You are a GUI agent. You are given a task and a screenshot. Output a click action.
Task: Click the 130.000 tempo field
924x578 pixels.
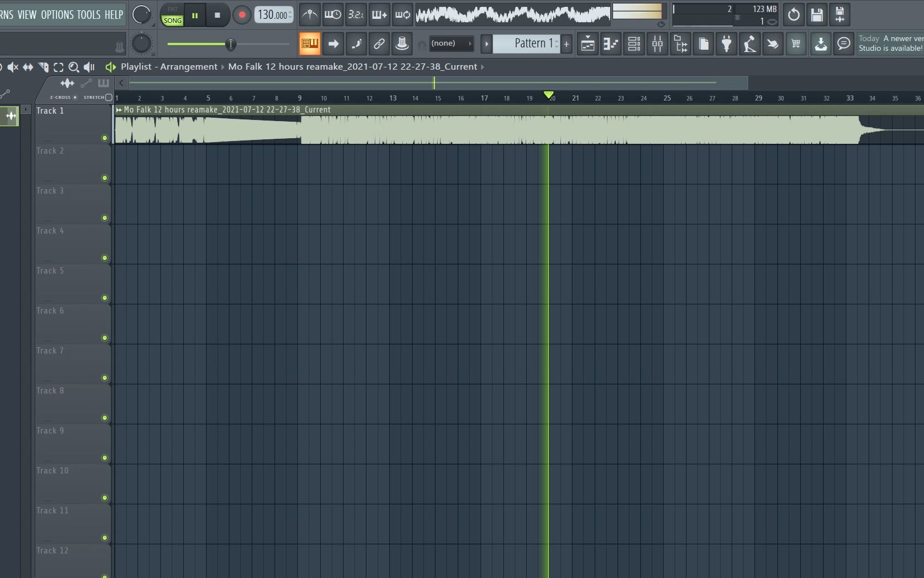(x=273, y=15)
